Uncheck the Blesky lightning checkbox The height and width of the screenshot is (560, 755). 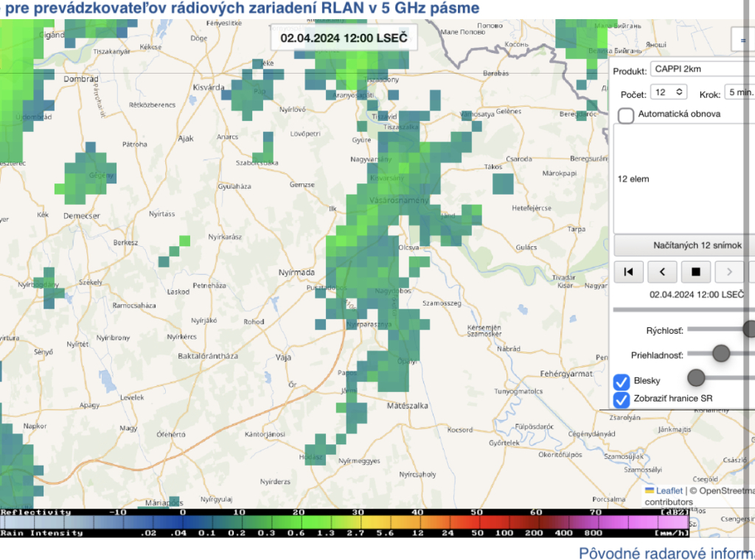[x=622, y=381]
